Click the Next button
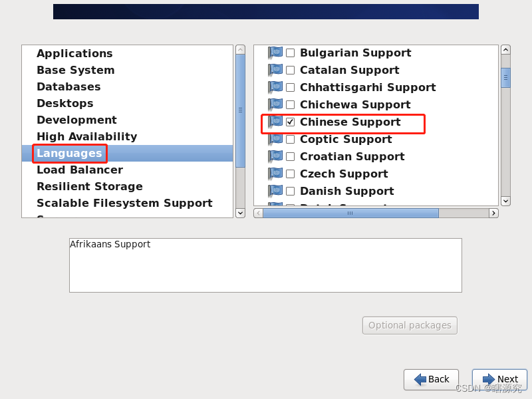This screenshot has height=399, width=532. click(499, 379)
